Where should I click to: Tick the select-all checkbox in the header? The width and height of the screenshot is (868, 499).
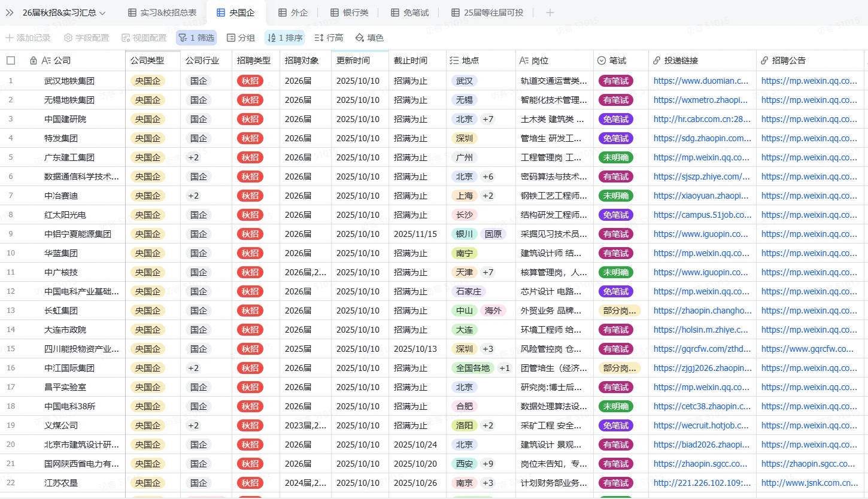(11, 60)
